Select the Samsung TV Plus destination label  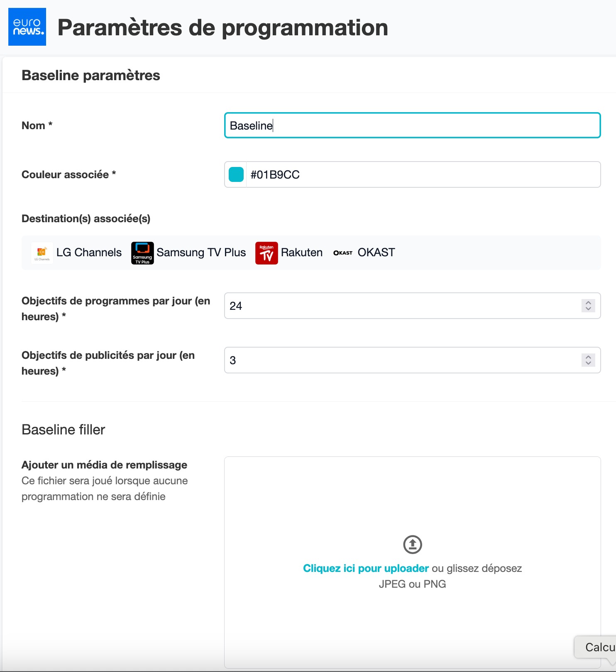(x=201, y=253)
